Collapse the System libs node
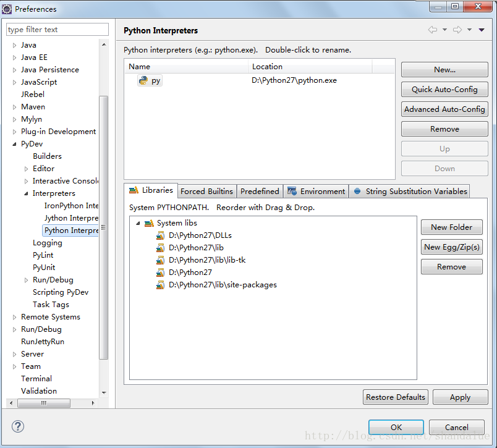The height and width of the screenshot is (448, 497). click(x=138, y=223)
